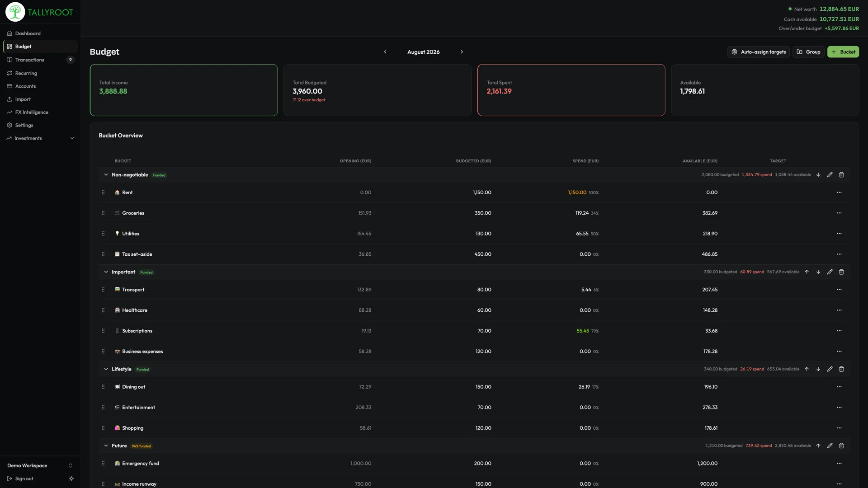Add a new Bucket
This screenshot has width=868, height=488.
click(843, 52)
